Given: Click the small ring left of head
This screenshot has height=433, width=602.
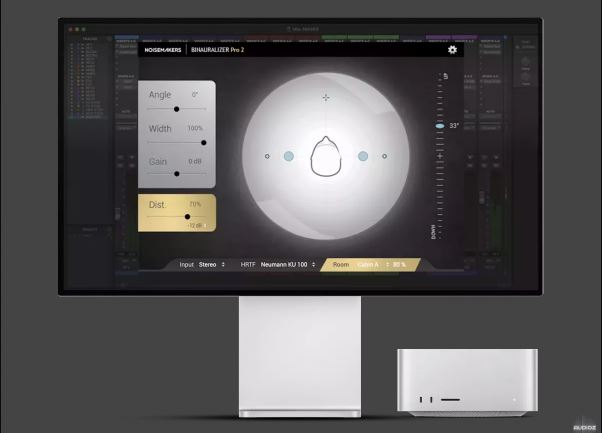Looking at the screenshot, I should pos(267,156).
